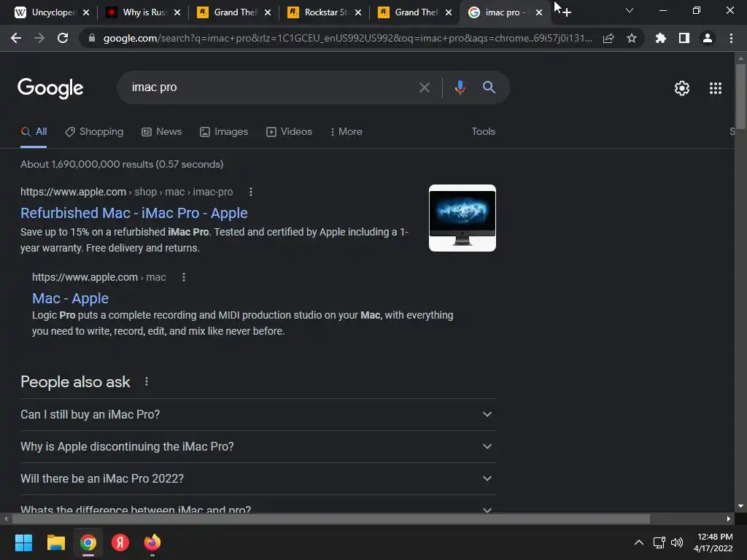Image resolution: width=747 pixels, height=560 pixels.
Task: Click scroll-down arrow of vertical scrollbar
Action: [x=740, y=506]
